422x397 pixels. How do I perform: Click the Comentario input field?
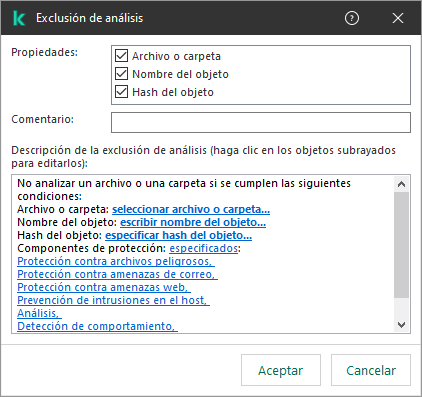tap(261, 122)
